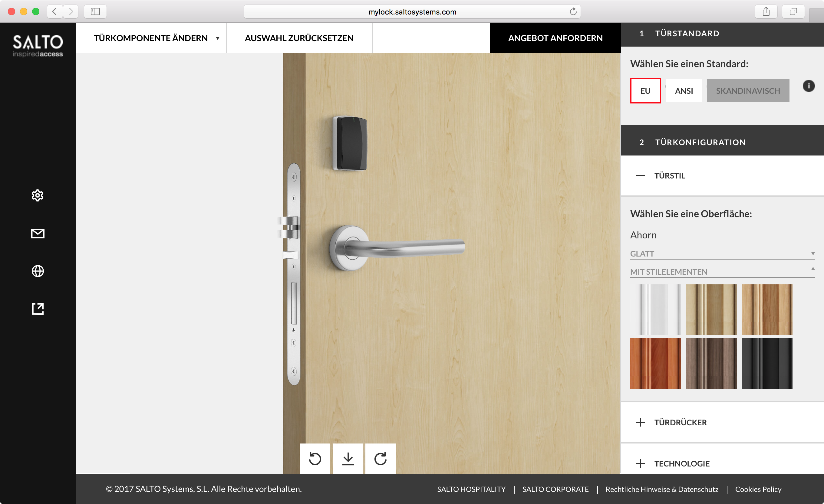Select the SKANDINAVISCH standard
Image resolution: width=824 pixels, height=504 pixels.
[x=748, y=91]
